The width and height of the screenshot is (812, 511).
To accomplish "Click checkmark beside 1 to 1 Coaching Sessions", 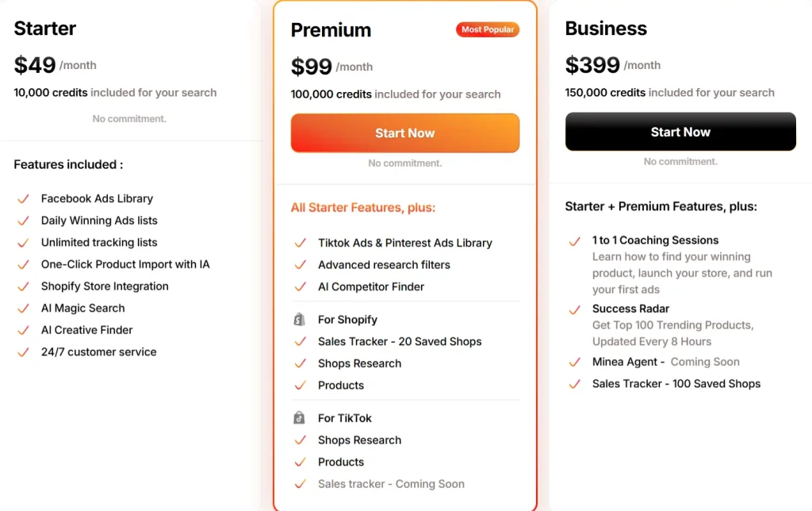I will [x=575, y=241].
